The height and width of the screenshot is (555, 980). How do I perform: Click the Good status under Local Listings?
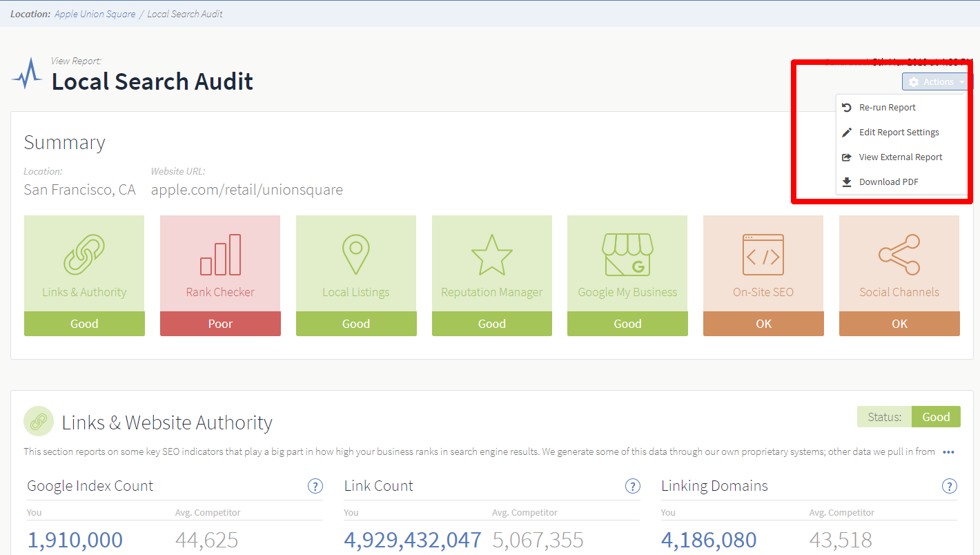click(x=356, y=324)
